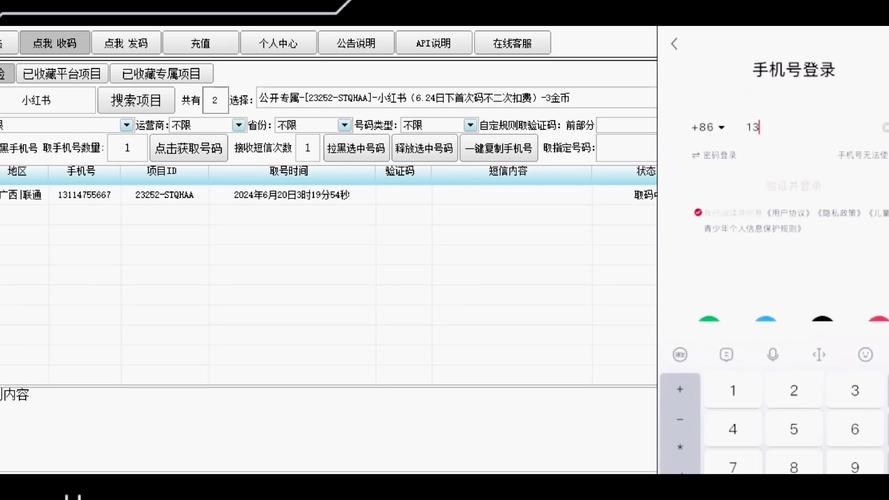The image size is (889, 500).
Task: Expand the 号码类型 dropdown
Action: tap(470, 125)
